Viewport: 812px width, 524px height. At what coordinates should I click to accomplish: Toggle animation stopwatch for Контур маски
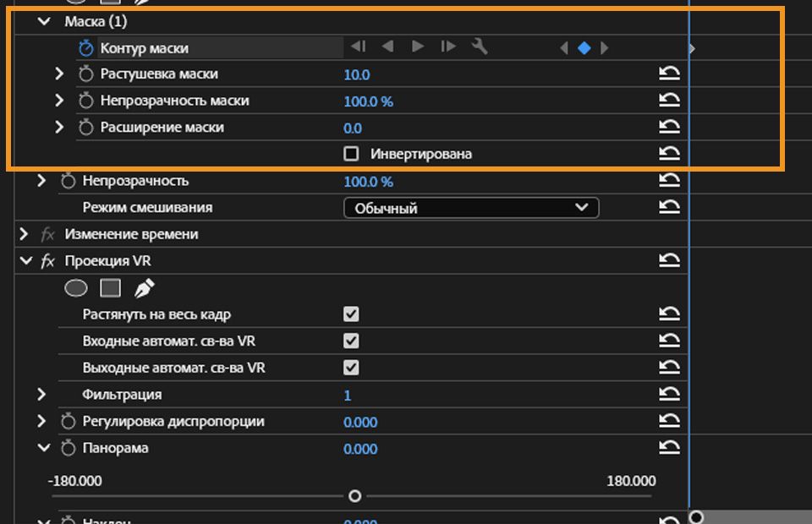85,48
